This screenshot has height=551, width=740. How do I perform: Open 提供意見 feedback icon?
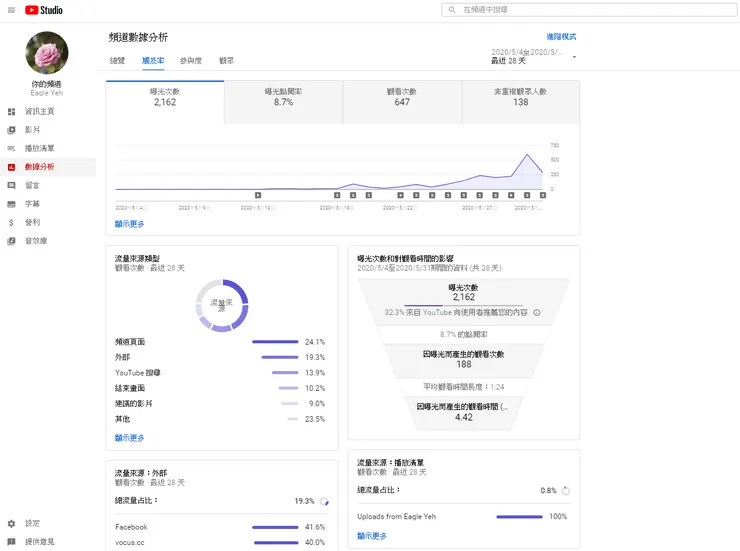tap(11, 542)
